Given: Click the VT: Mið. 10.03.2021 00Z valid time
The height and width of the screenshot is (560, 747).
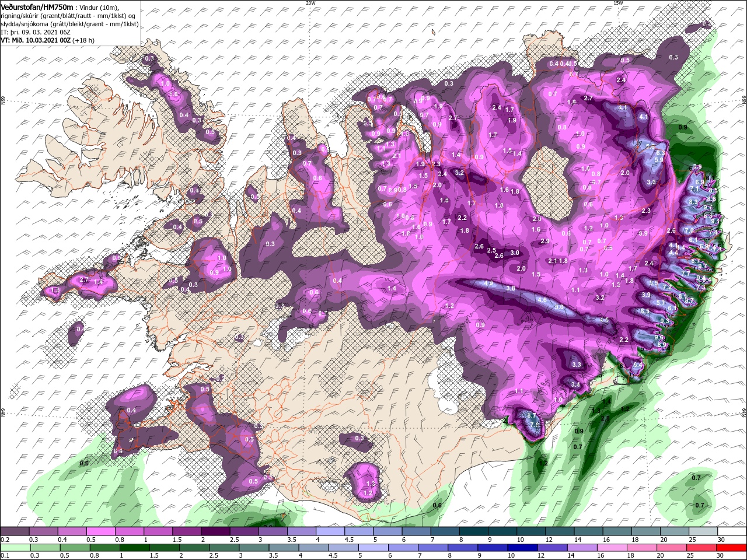Looking at the screenshot, I should 36,40.
